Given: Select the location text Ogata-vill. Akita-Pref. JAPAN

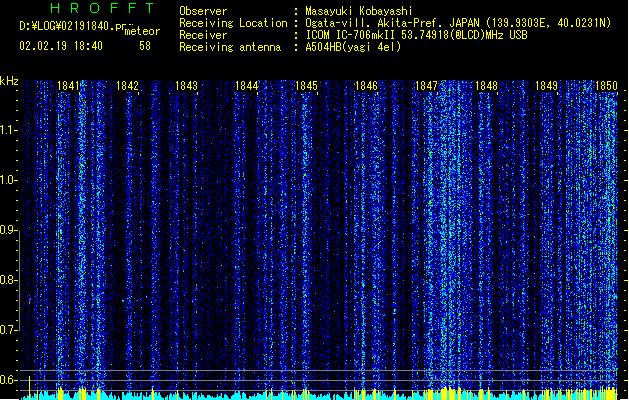Looking at the screenshot, I should pyautogui.click(x=392, y=23).
